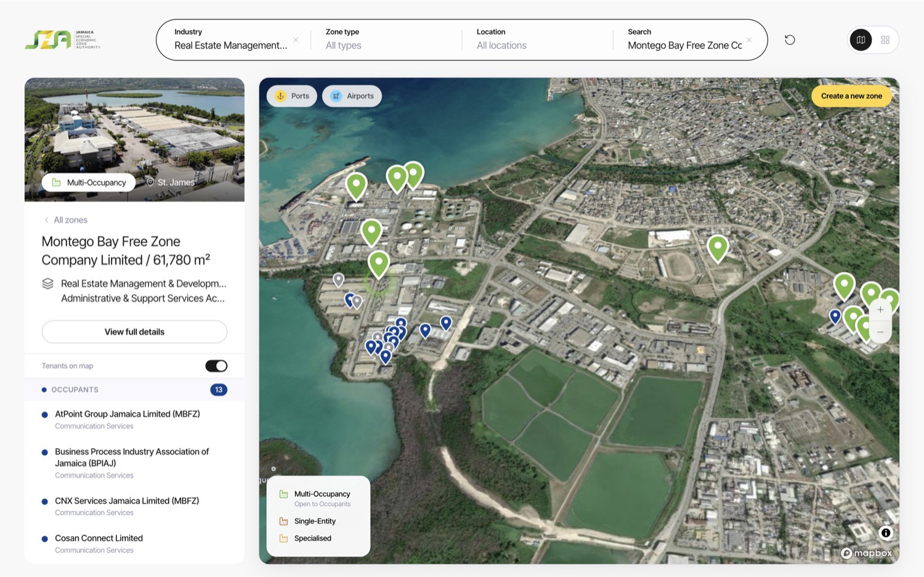Select Multi-Occupancy in the map legend

(x=316, y=498)
